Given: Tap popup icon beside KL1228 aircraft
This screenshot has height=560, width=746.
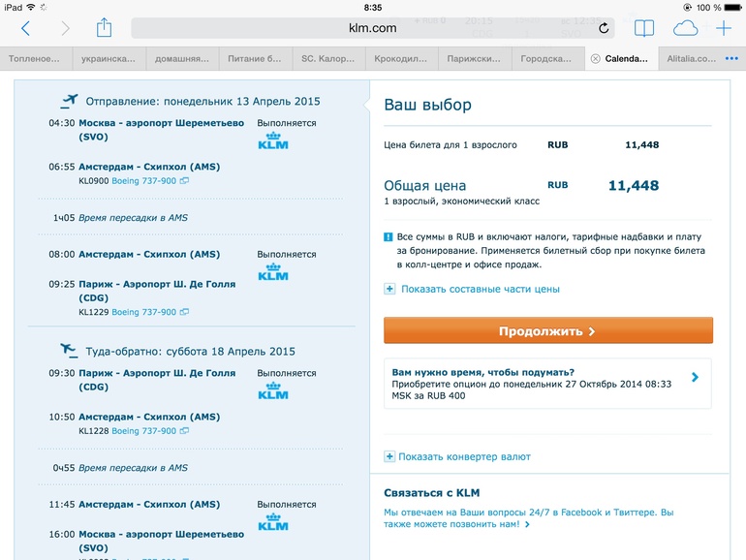Looking at the screenshot, I should click(184, 431).
